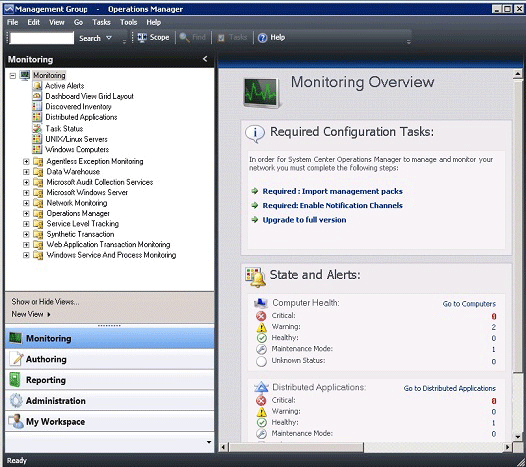Click the Dashboard View Grid Layout icon

[x=37, y=96]
